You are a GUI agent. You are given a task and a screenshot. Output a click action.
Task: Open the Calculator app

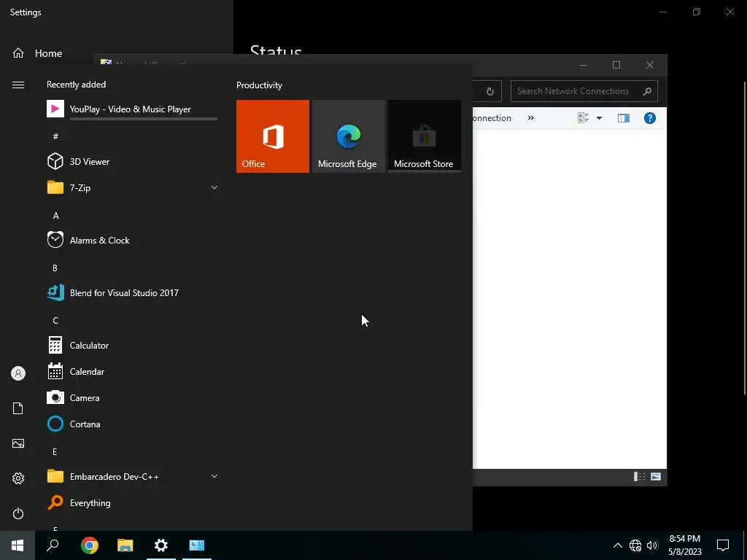132,345
